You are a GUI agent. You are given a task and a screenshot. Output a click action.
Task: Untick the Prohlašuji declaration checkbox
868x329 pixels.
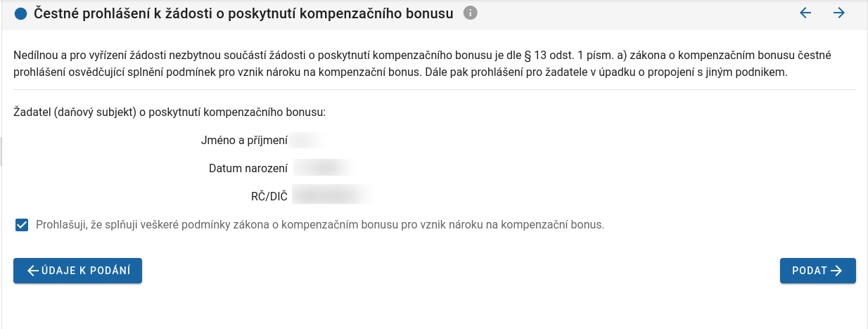(x=21, y=225)
